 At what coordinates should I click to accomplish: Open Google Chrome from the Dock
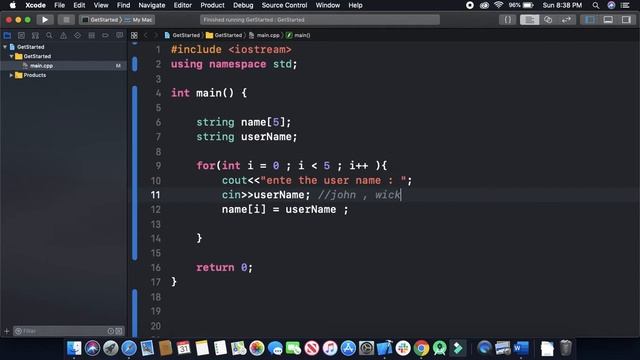(421, 348)
